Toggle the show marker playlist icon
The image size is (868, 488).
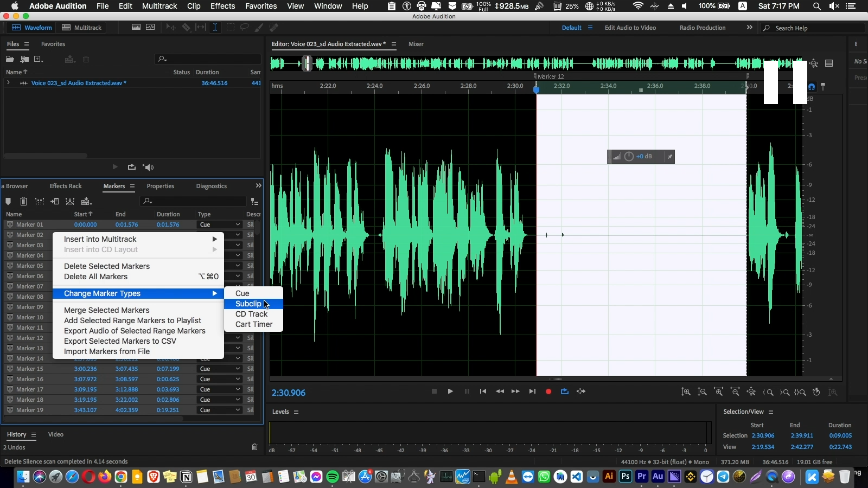coord(254,201)
